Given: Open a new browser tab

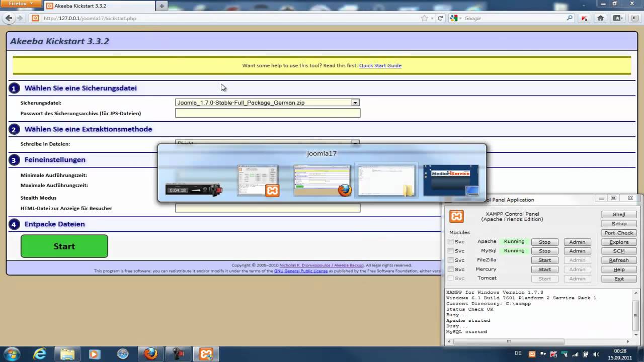Looking at the screenshot, I should click(x=162, y=6).
